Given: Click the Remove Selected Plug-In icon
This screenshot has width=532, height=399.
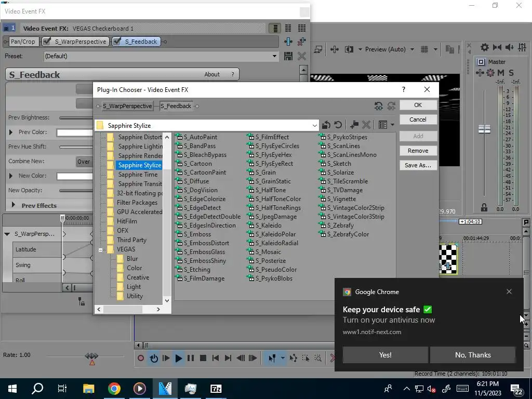Looking at the screenshot, I should [302, 42].
